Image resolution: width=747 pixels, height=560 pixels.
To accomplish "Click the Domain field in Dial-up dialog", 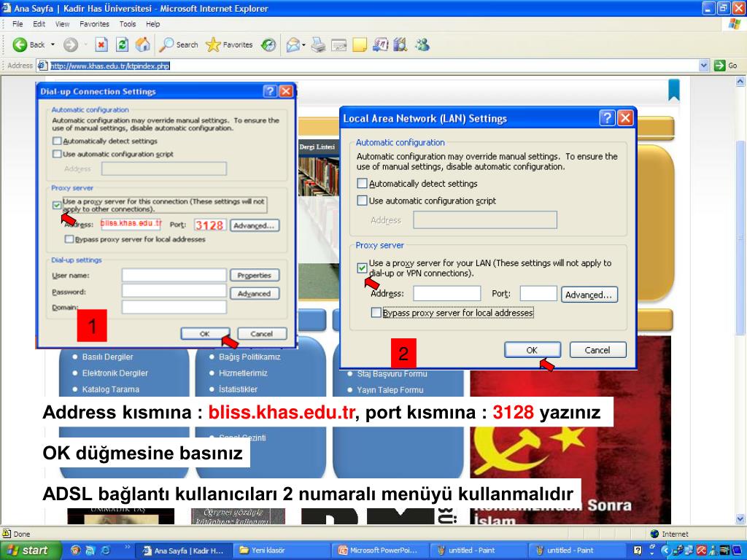I will (x=174, y=307).
